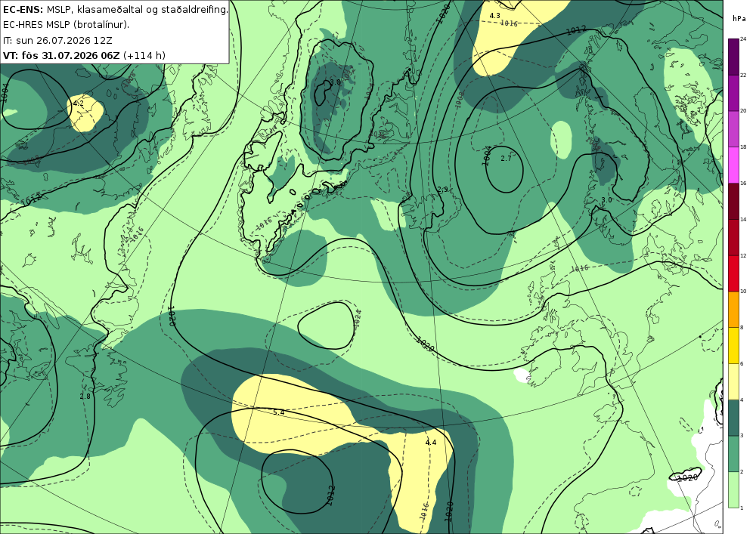Click the IT: sun 26.07.2026 12Z line
756x534 pixels.
point(57,40)
